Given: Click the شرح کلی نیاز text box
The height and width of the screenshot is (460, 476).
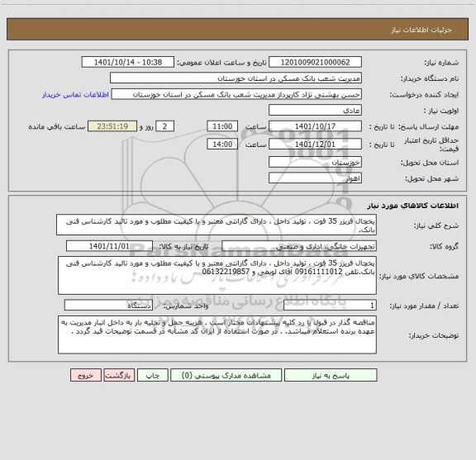Looking at the screenshot, I should (217, 225).
